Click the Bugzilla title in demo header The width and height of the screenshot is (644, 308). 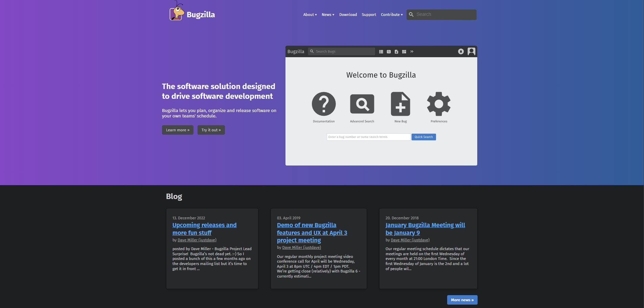pos(296,51)
